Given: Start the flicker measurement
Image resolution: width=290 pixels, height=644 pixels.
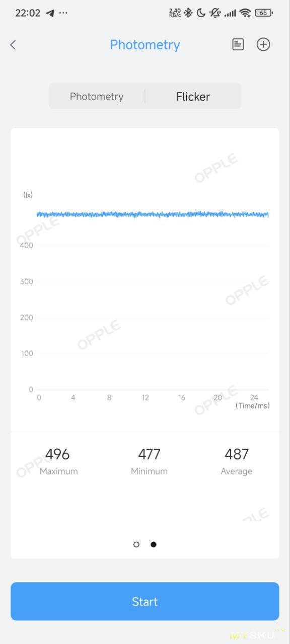Looking at the screenshot, I should (x=145, y=601).
